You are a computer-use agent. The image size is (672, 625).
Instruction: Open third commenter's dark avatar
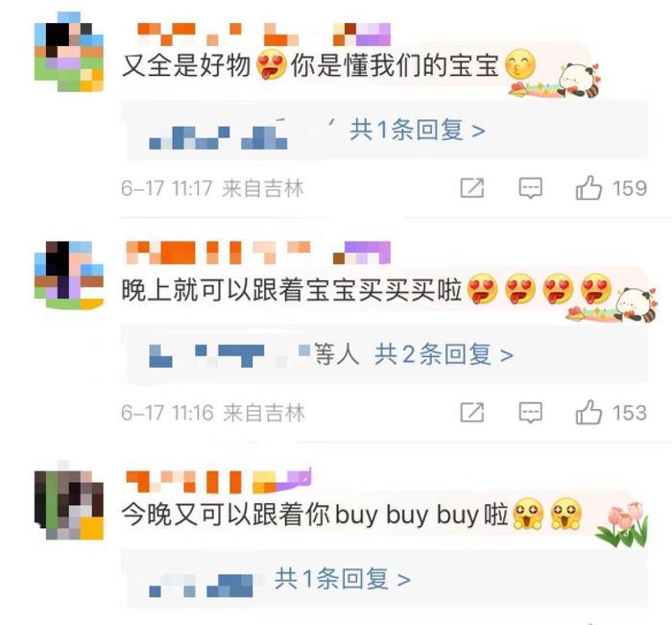(68, 505)
